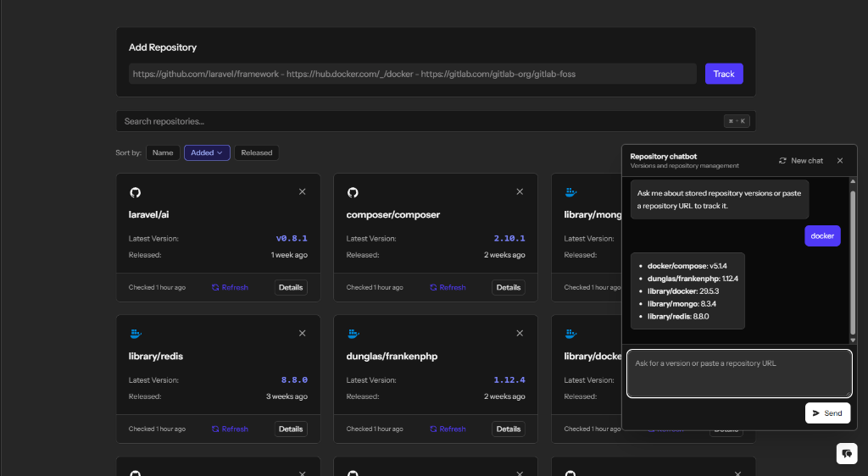Remove the composer/composer repository card

point(520,191)
